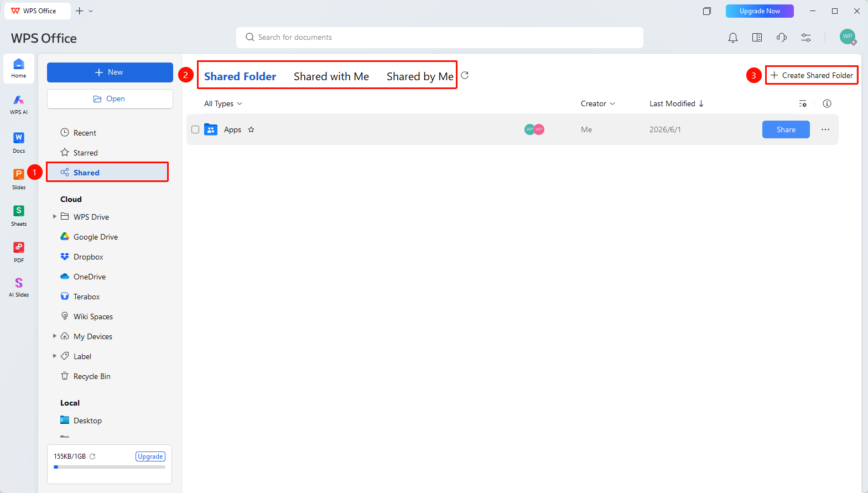Screen dimensions: 868x493
Task: Sort by Last Modified column
Action: point(677,103)
